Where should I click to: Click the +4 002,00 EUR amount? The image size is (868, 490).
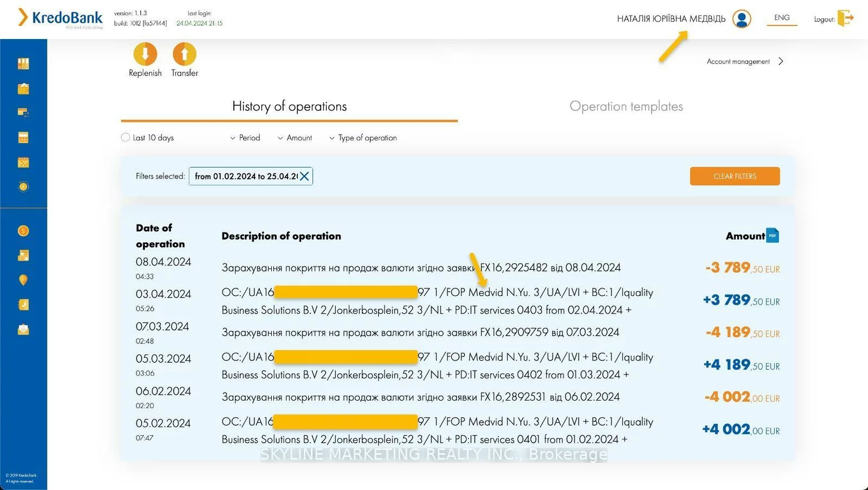click(741, 429)
